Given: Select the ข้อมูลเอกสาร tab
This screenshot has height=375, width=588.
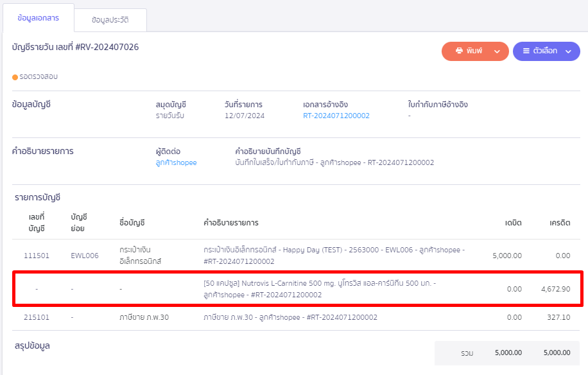Looking at the screenshot, I should click(x=38, y=18).
